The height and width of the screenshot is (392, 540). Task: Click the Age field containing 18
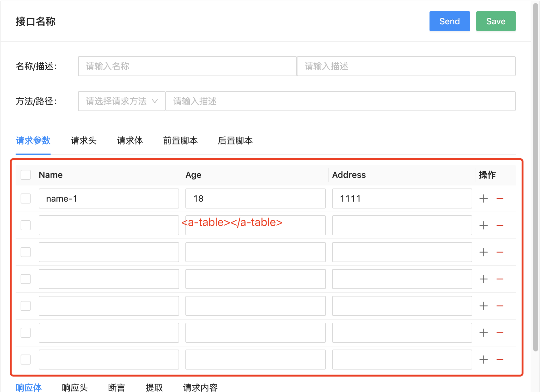pyautogui.click(x=256, y=198)
